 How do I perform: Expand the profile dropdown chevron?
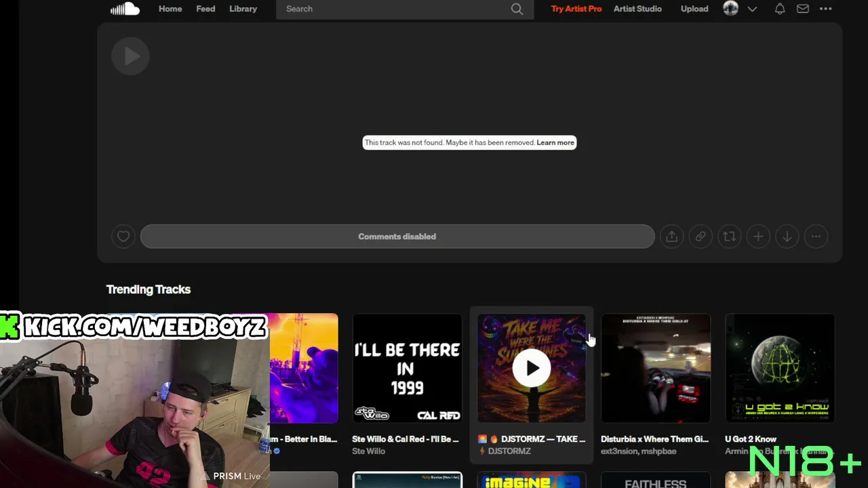pyautogui.click(x=752, y=9)
